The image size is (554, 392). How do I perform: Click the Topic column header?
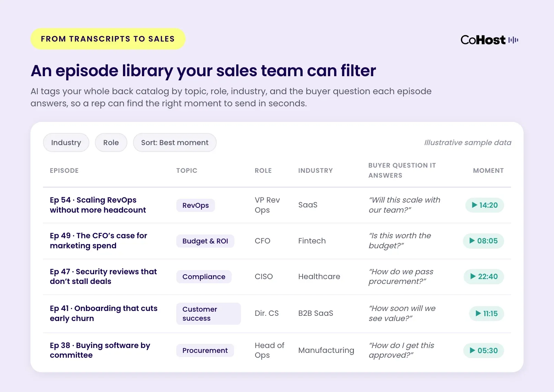[187, 170]
